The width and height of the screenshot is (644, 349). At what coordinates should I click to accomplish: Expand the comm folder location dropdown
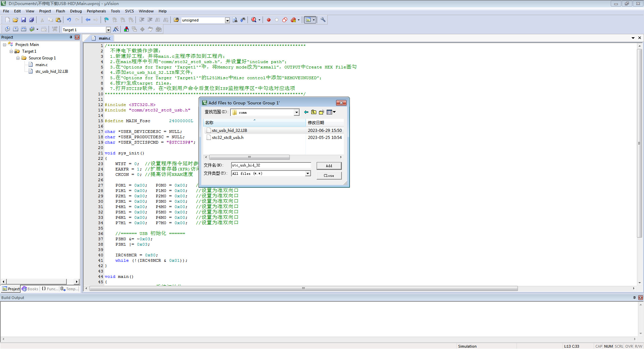(297, 112)
